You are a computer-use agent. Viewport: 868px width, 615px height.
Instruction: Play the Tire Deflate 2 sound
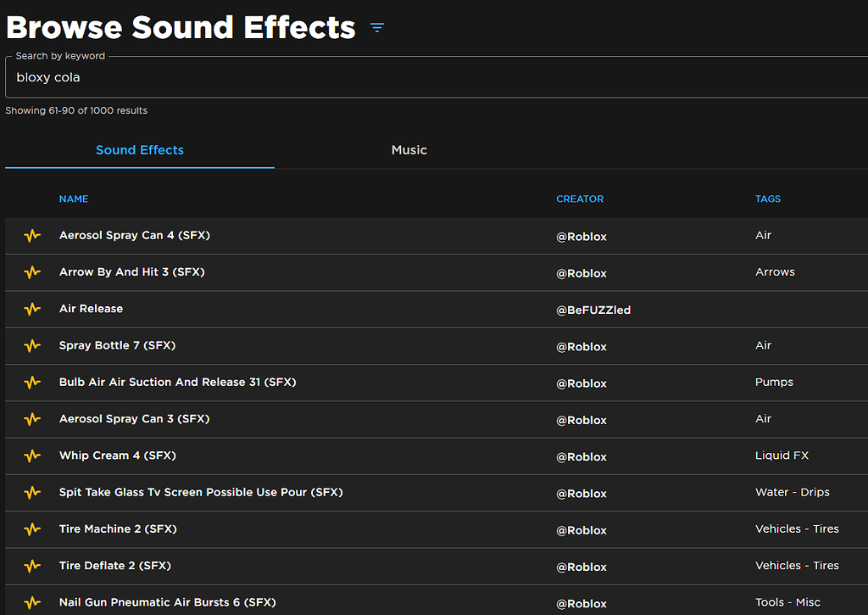pyautogui.click(x=32, y=566)
